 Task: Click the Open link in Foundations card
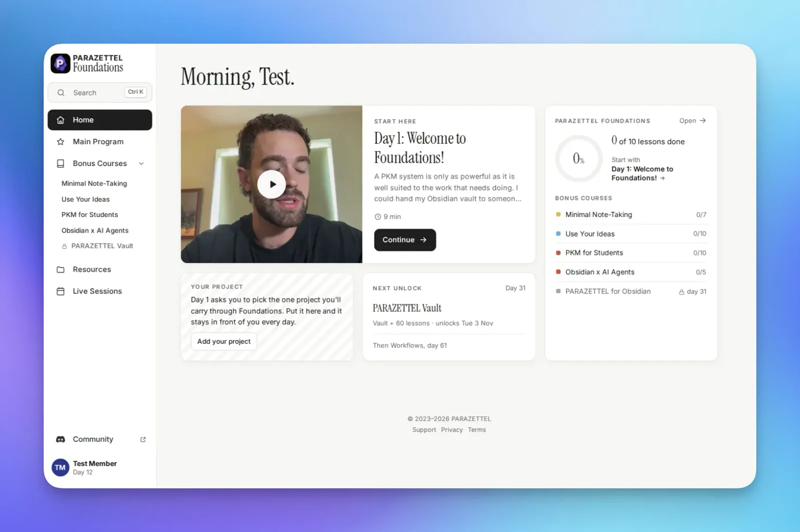[x=692, y=120]
